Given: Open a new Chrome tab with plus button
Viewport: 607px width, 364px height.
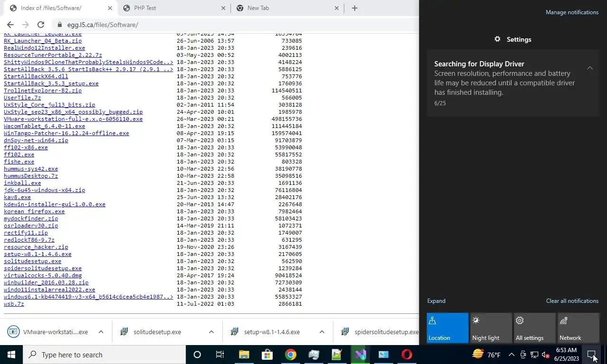Looking at the screenshot, I should 354,8.
